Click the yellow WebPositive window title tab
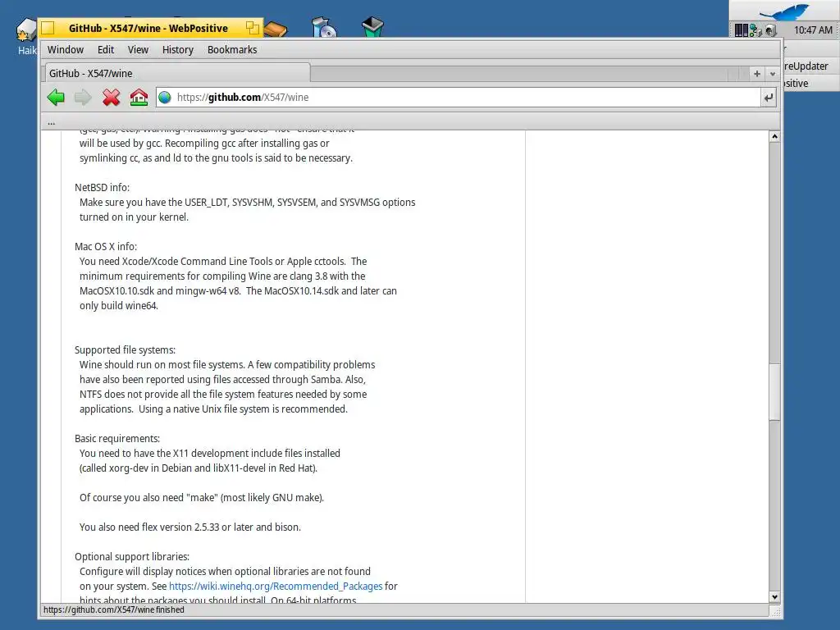 148,29
